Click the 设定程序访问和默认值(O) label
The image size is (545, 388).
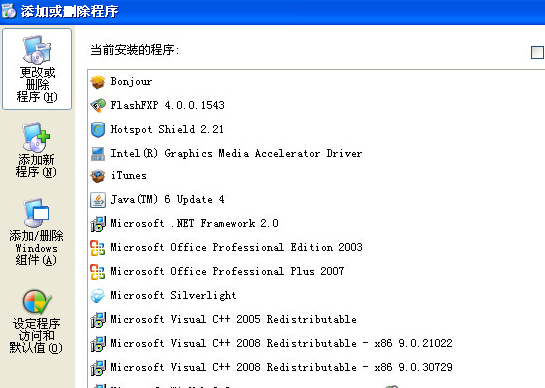click(x=36, y=336)
